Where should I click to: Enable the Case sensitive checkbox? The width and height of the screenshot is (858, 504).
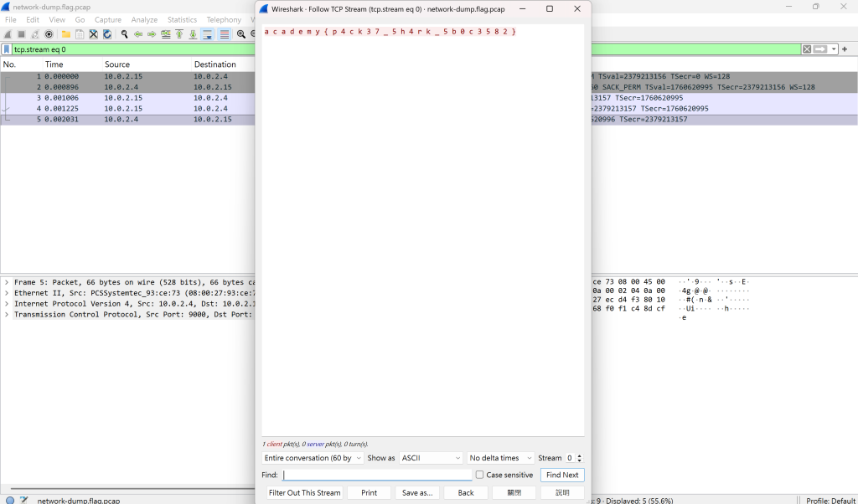point(480,475)
